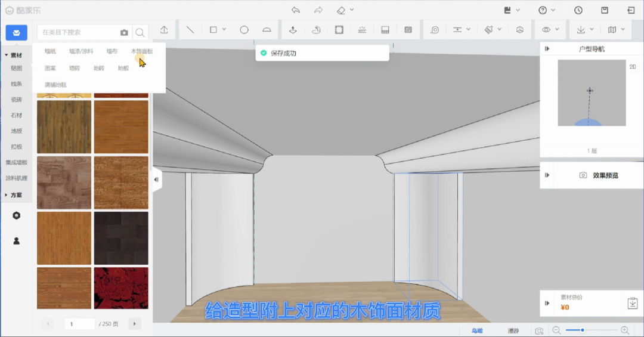This screenshot has height=337, width=644.
Task: Click the 3D cube view icon
Action: click(x=519, y=30)
